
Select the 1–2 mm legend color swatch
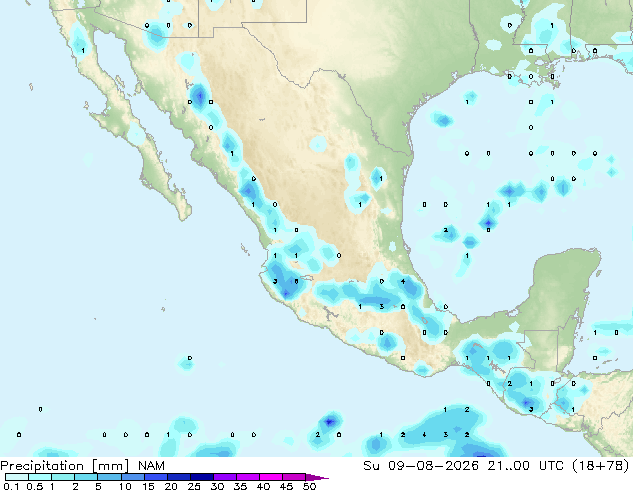click(63, 477)
